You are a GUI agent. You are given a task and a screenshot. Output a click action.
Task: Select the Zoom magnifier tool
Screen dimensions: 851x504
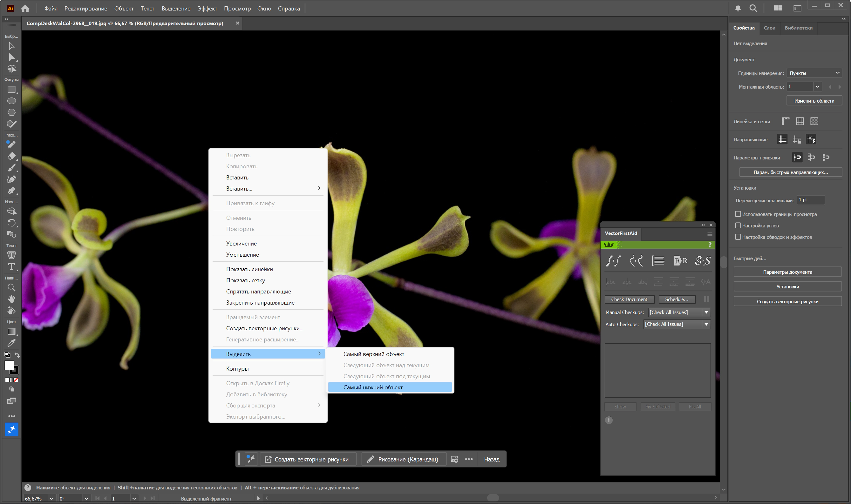pos(11,288)
